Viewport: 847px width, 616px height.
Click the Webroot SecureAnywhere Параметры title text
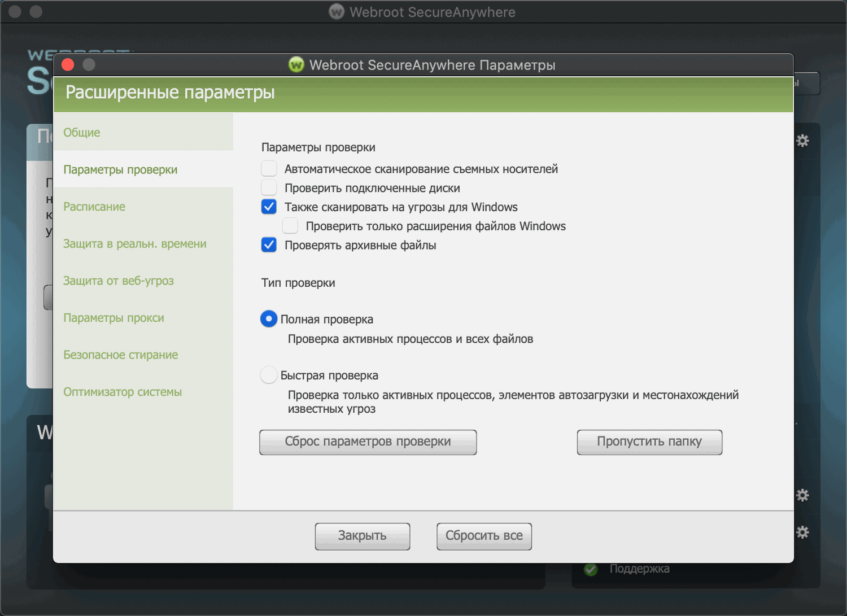click(x=433, y=65)
